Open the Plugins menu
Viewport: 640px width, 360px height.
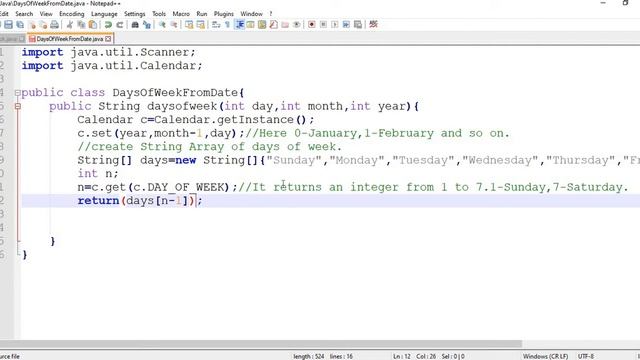pos(224,14)
